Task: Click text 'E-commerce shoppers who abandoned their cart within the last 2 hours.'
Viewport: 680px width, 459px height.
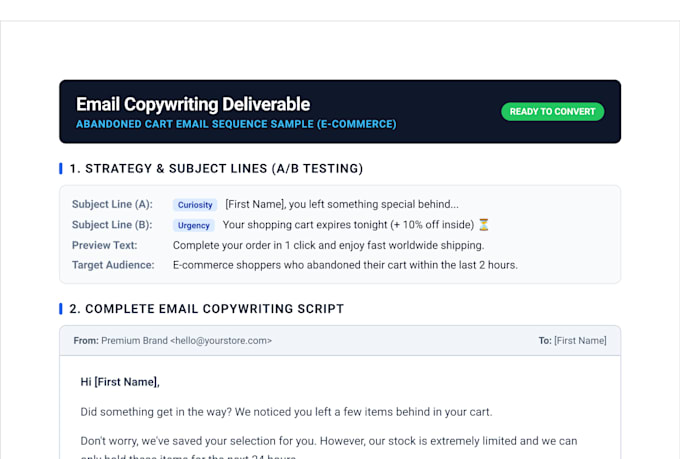Action: (x=345, y=265)
